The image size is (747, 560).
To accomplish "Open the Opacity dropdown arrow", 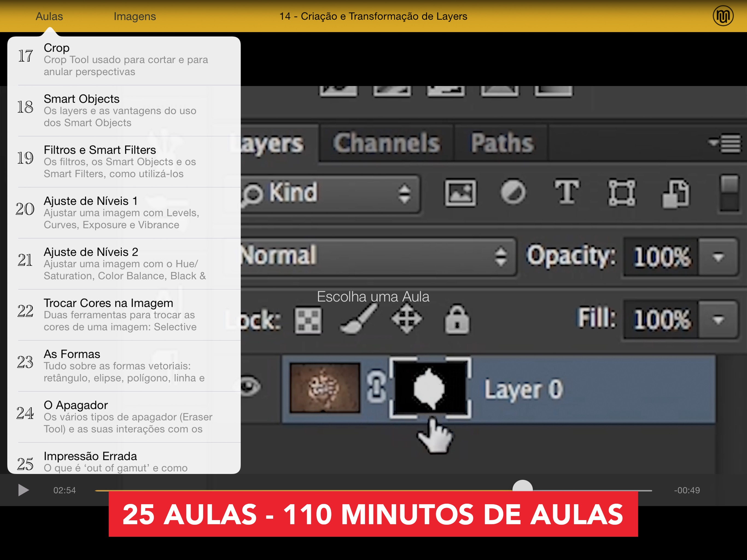I will (718, 257).
